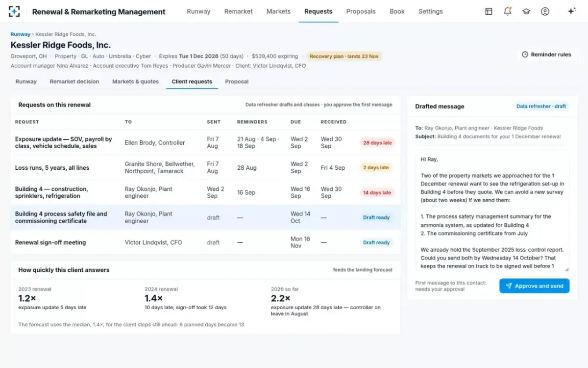Image resolution: width=588 pixels, height=368 pixels.
Task: Go to the Remarket nav item
Action: pos(239,11)
